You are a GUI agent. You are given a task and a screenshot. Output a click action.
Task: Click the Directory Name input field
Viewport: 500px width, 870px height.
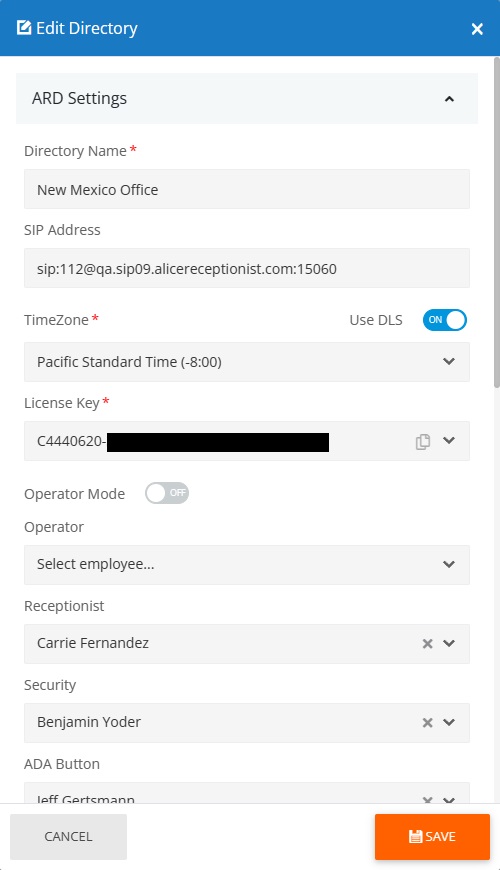(247, 189)
